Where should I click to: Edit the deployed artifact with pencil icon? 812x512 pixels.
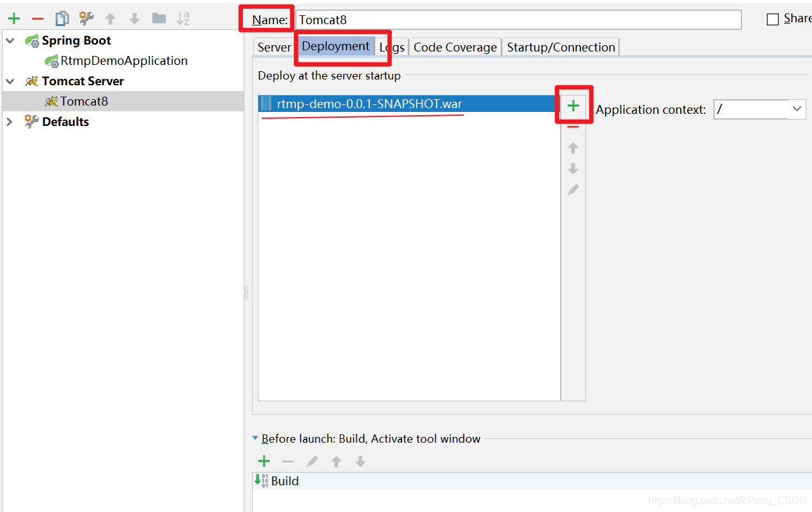(x=572, y=190)
